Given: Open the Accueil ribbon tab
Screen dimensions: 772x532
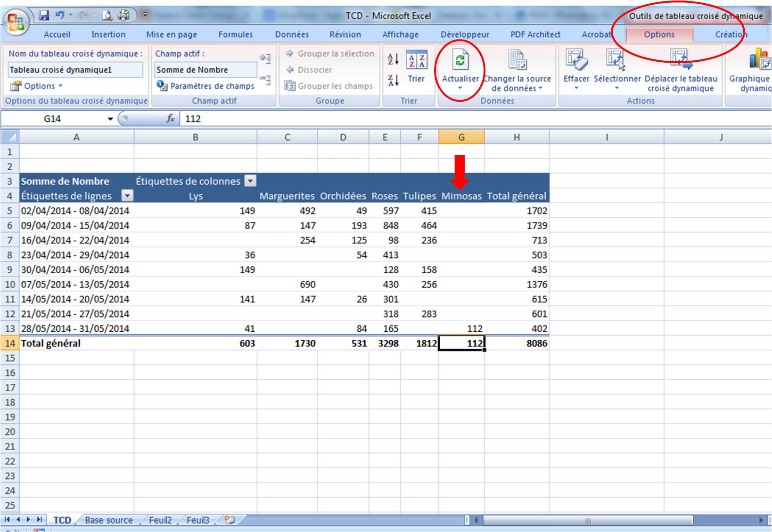Looking at the screenshot, I should coord(57,34).
